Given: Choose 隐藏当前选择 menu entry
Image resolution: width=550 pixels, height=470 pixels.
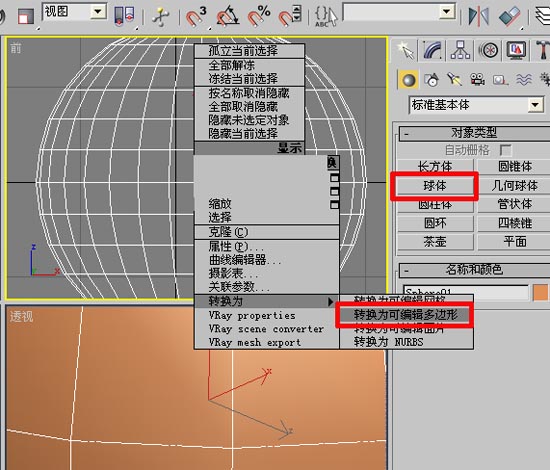Looking at the screenshot, I should tap(249, 133).
